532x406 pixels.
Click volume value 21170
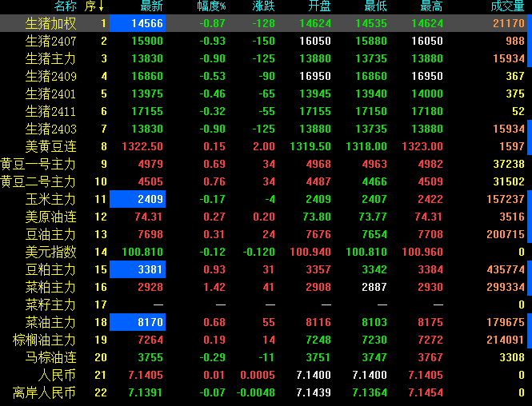(509, 23)
